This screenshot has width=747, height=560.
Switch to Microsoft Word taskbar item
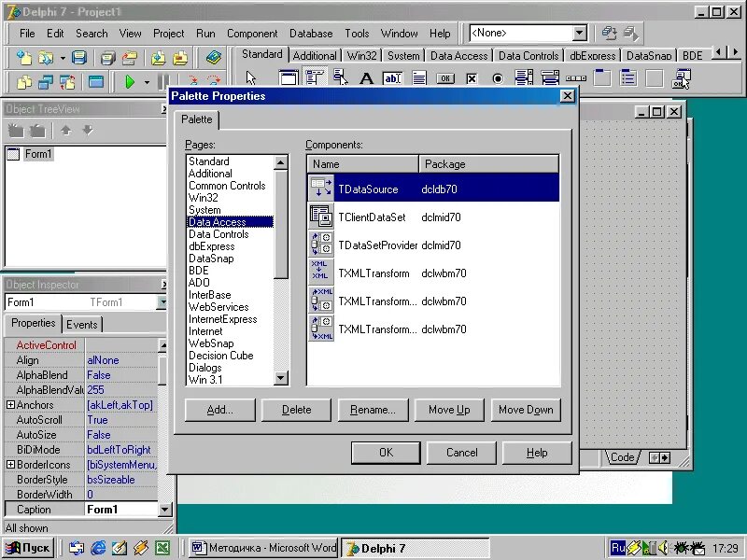(263, 548)
